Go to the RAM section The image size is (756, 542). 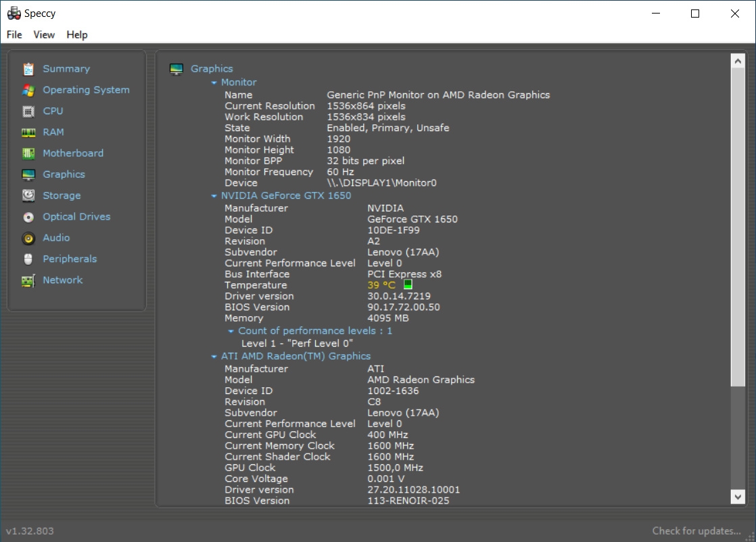(x=53, y=132)
